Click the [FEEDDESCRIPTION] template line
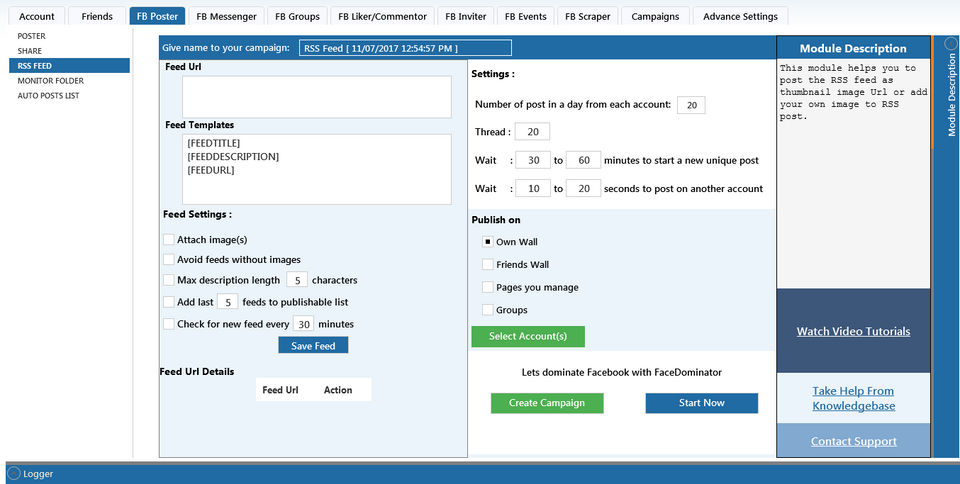 pyautogui.click(x=233, y=157)
